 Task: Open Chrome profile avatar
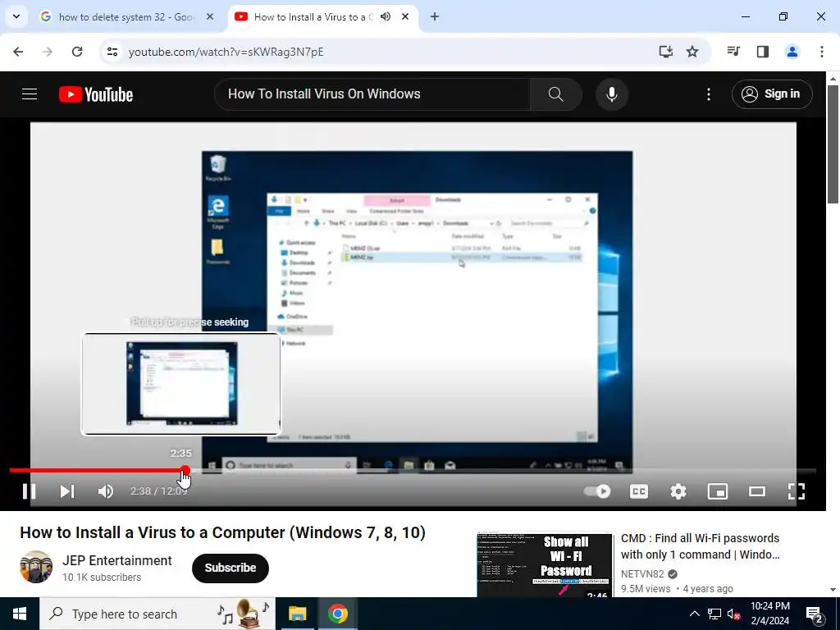(792, 52)
